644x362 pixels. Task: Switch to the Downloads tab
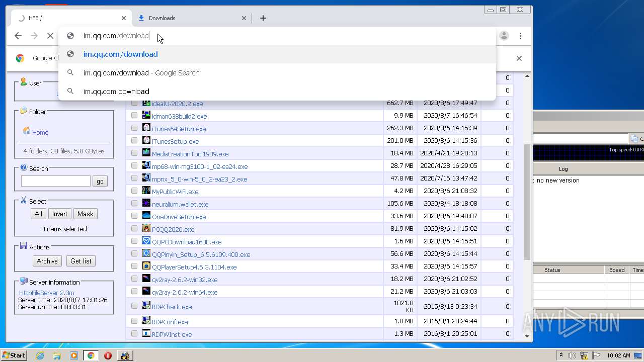pos(192,18)
